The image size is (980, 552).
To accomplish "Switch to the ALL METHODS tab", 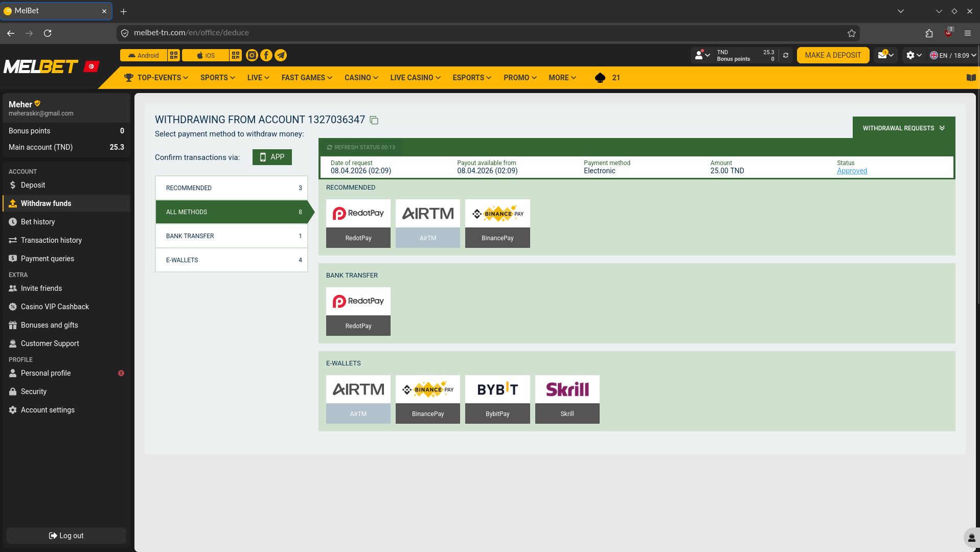I will [x=232, y=212].
